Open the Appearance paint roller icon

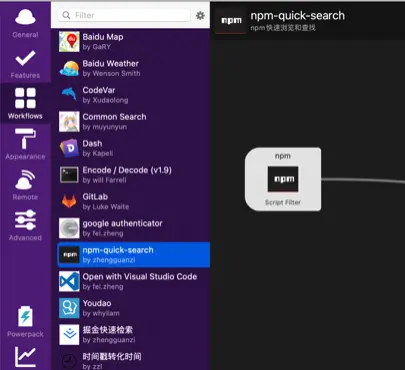click(x=25, y=139)
